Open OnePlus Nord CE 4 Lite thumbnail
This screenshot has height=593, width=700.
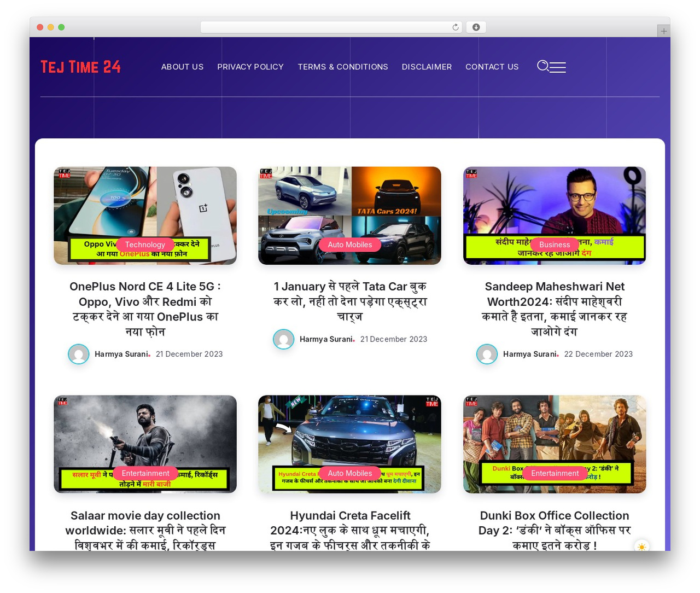(x=145, y=216)
